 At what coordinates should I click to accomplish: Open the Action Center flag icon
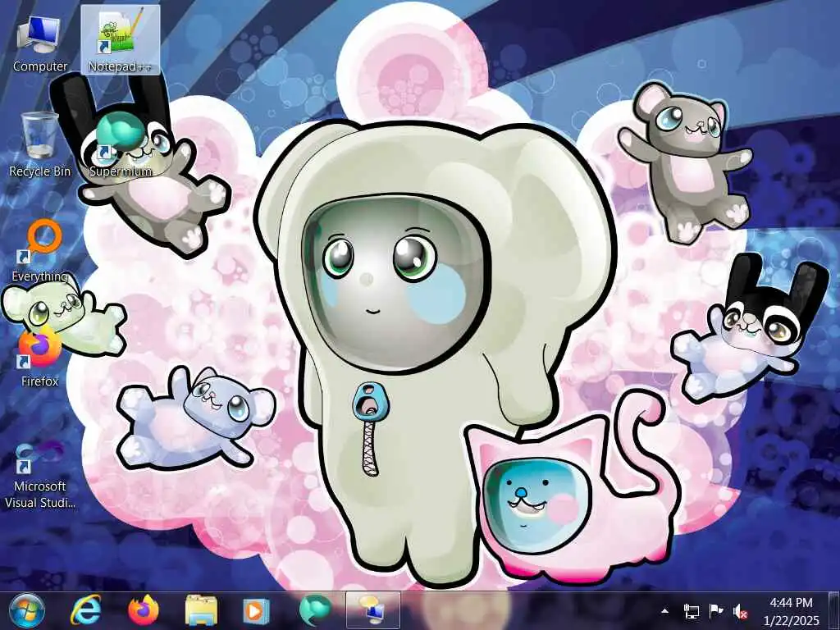pyautogui.click(x=715, y=610)
